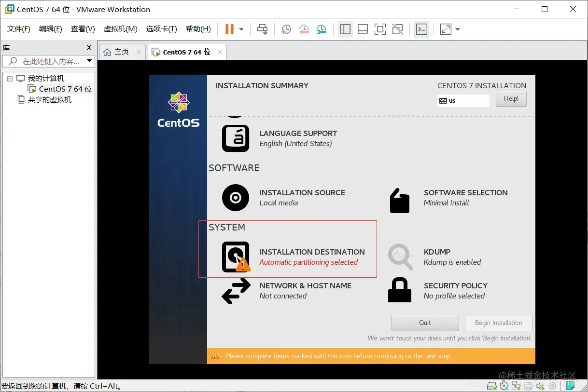
Task: Open the Installation Destination disk icon
Action: 236,257
